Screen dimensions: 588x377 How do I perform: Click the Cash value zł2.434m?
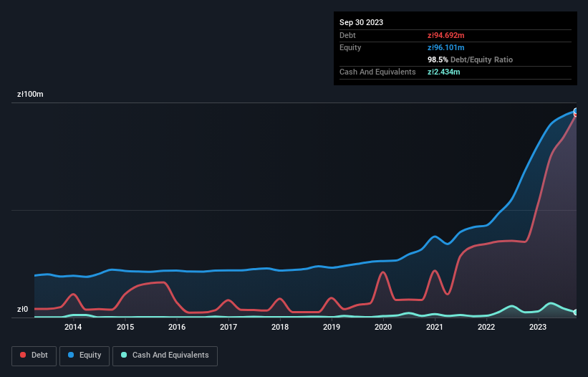click(x=443, y=72)
